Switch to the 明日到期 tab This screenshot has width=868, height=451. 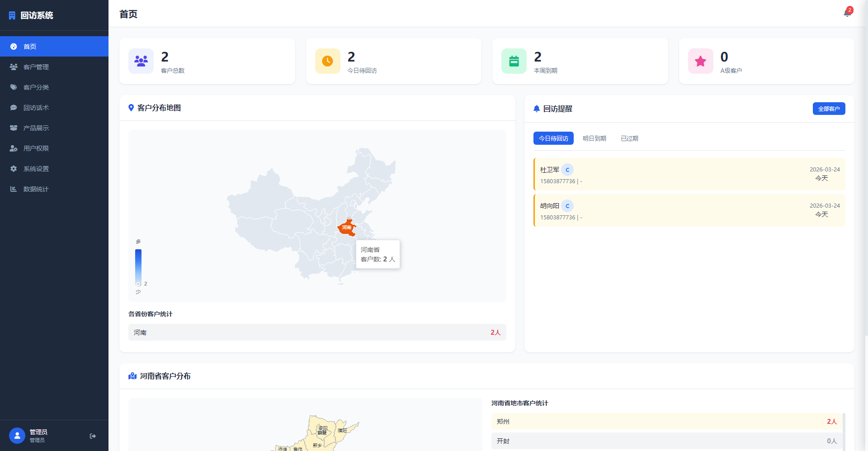pyautogui.click(x=594, y=138)
